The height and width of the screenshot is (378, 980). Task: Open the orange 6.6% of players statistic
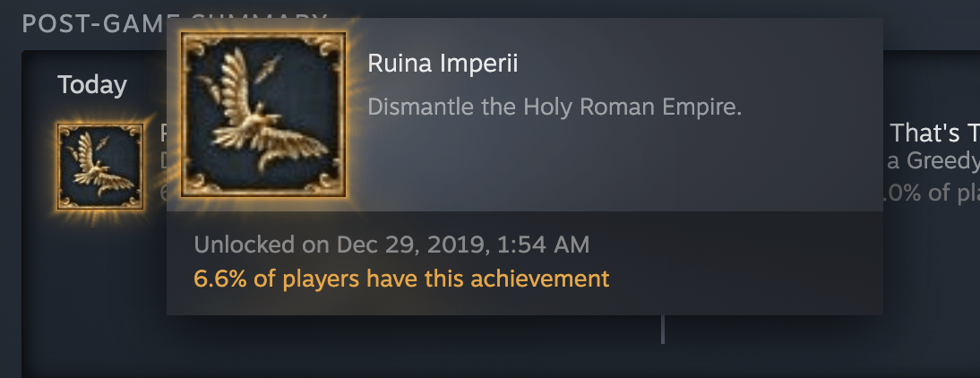pyautogui.click(x=401, y=278)
